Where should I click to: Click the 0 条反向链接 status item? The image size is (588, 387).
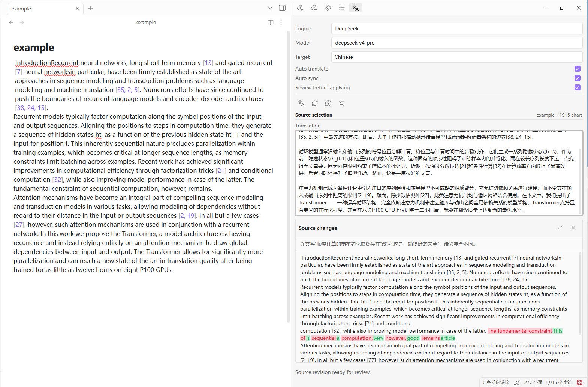pyautogui.click(x=496, y=382)
